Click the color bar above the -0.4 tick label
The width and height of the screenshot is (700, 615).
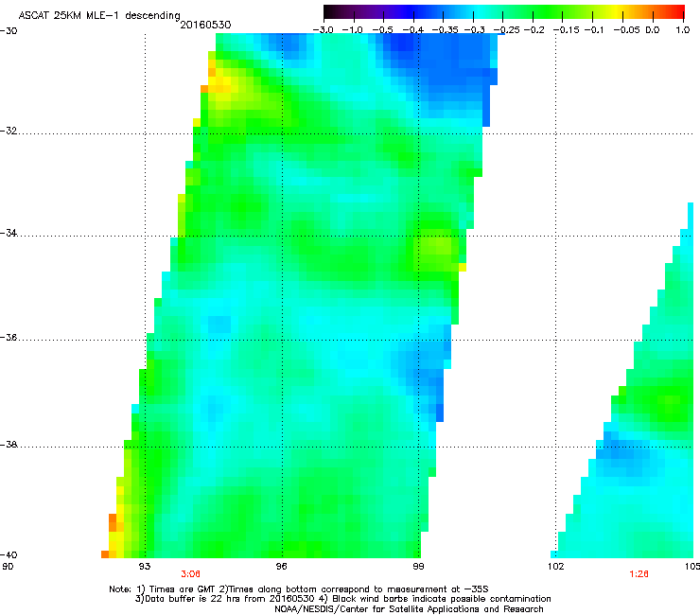coord(413,12)
